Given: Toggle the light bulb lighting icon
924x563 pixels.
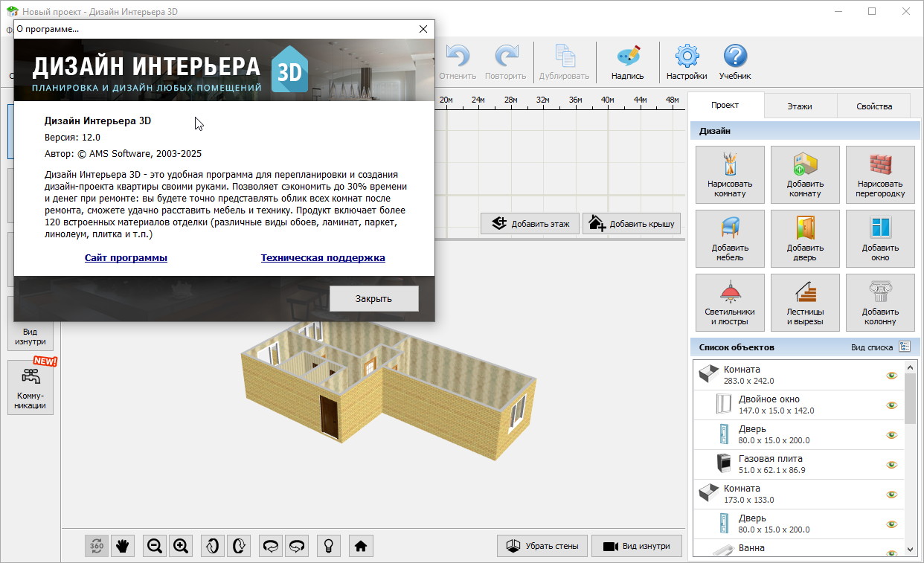Looking at the screenshot, I should tap(327, 546).
